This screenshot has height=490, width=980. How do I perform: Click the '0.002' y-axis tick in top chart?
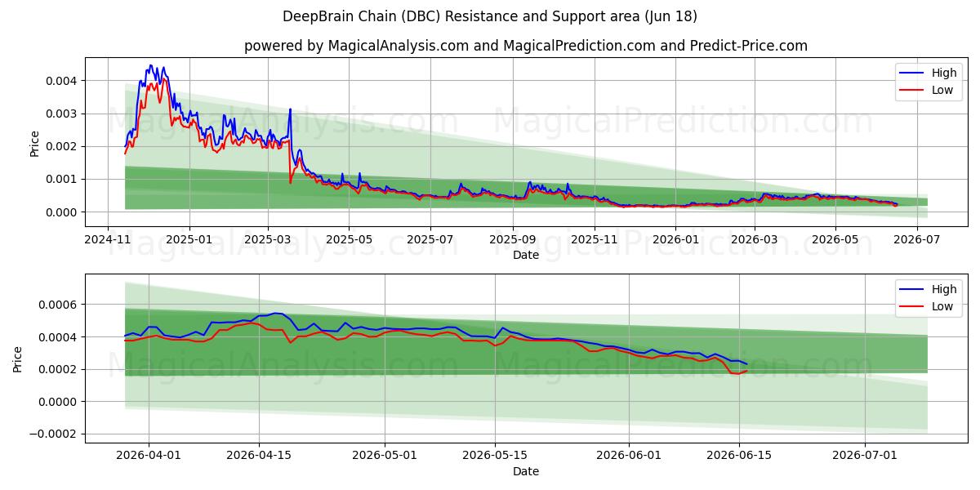pos(62,146)
